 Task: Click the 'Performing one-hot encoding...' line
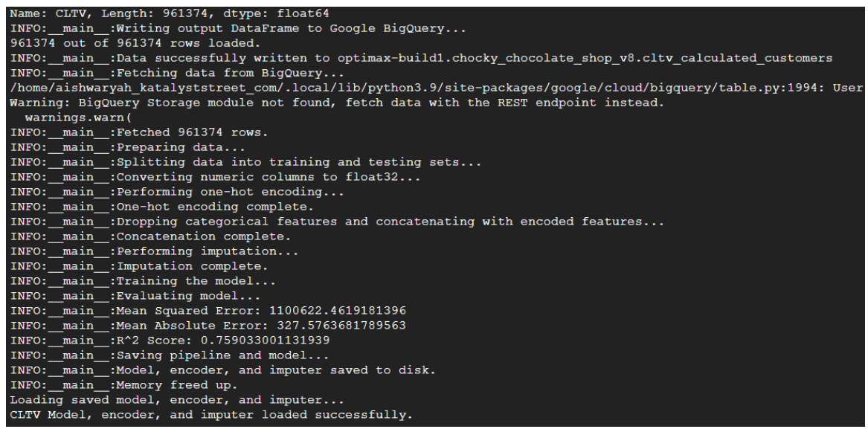point(177,192)
